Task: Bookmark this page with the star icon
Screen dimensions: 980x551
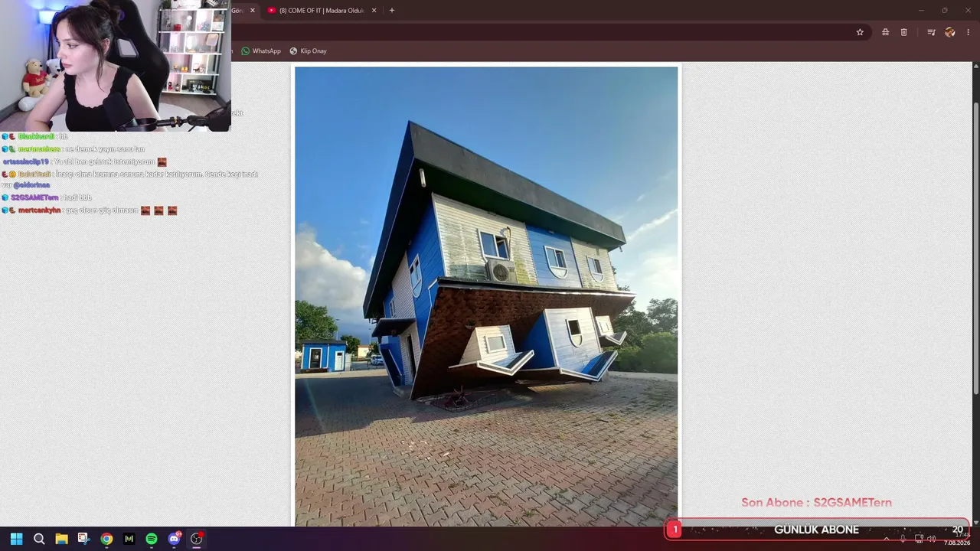Action: coord(860,32)
